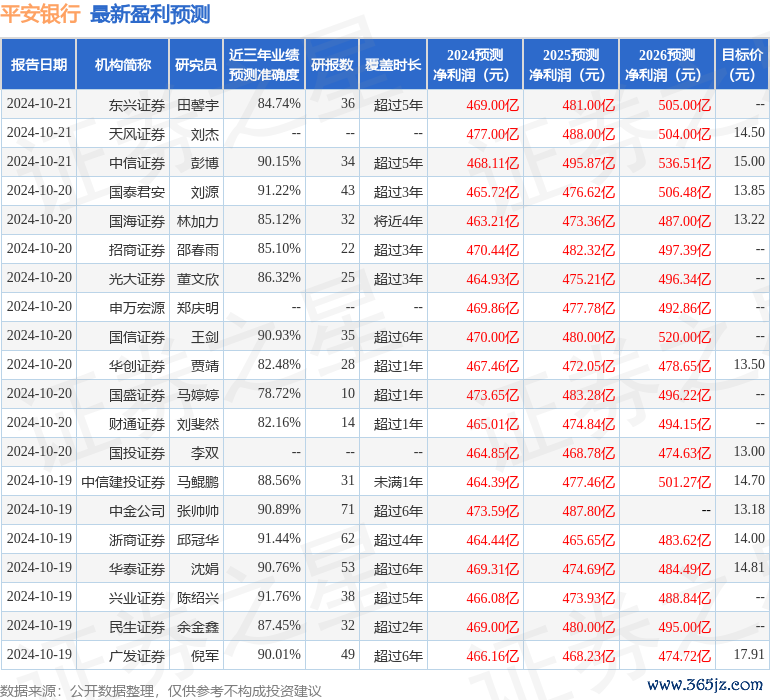Click the 最新盈利预测 heading
Screen dimensions: 770x700
(150, 14)
